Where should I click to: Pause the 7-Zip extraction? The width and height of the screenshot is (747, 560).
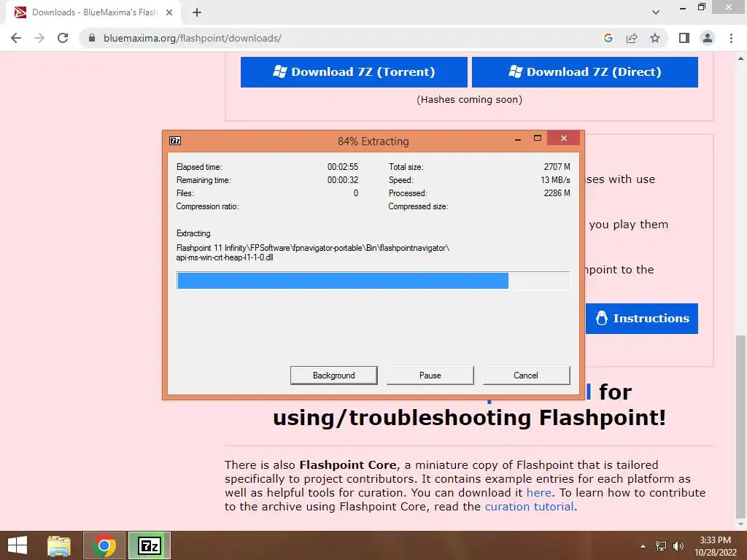430,376
